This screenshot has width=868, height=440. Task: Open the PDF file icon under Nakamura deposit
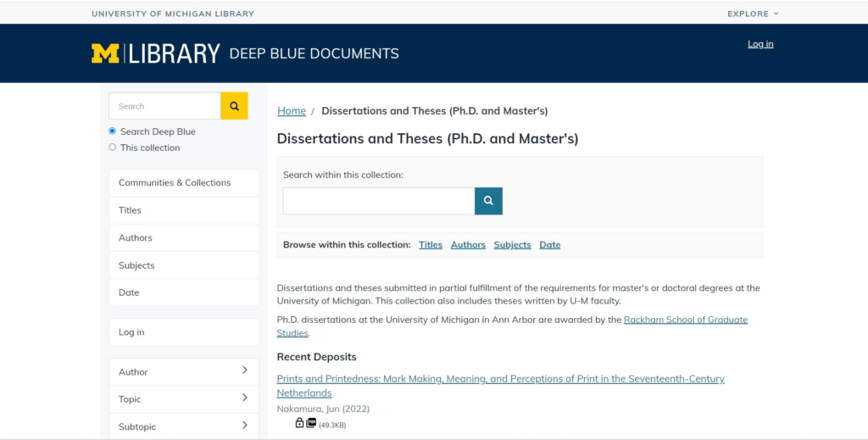coord(311,423)
